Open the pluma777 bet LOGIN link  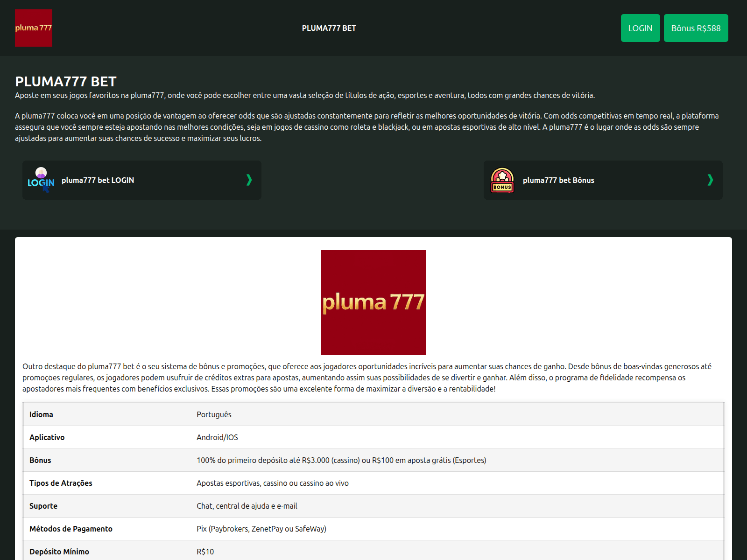(98, 180)
